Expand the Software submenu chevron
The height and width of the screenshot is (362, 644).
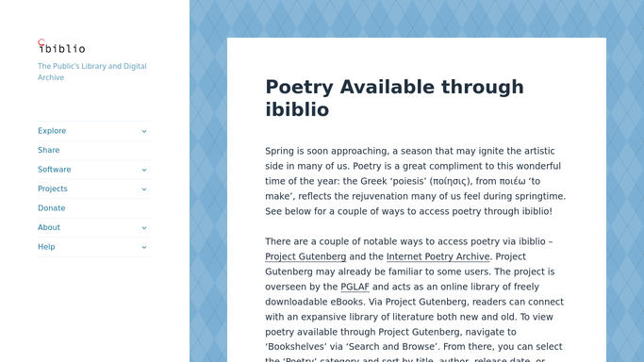[x=144, y=170]
